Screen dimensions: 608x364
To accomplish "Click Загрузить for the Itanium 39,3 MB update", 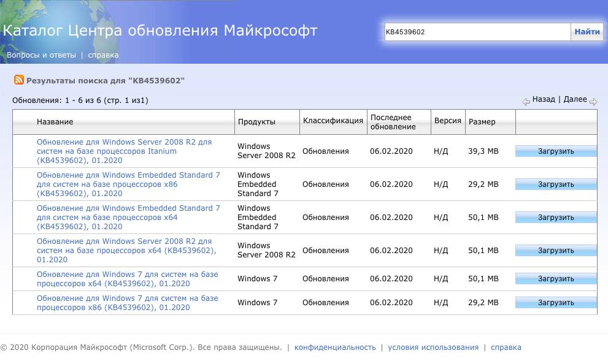I will point(556,151).
